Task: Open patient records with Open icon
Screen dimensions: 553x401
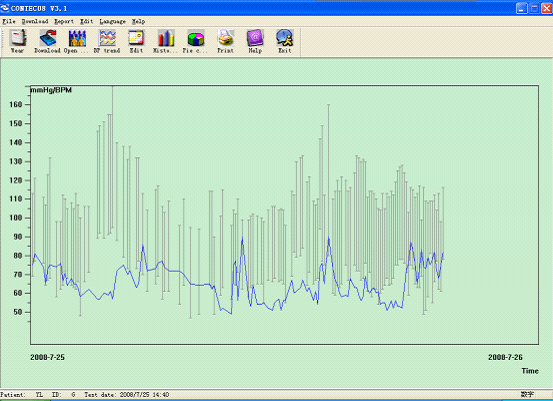Action: pyautogui.click(x=77, y=42)
